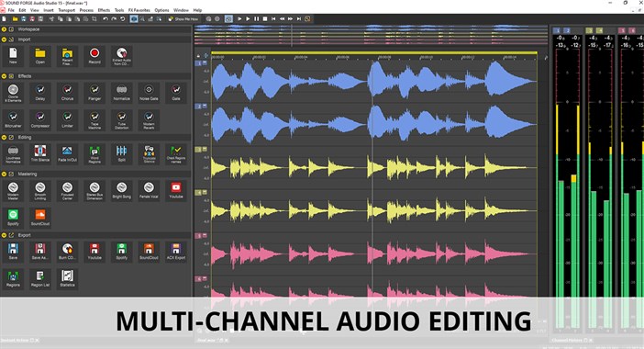
Task: Click the Show Me How button
Action: pos(183,19)
